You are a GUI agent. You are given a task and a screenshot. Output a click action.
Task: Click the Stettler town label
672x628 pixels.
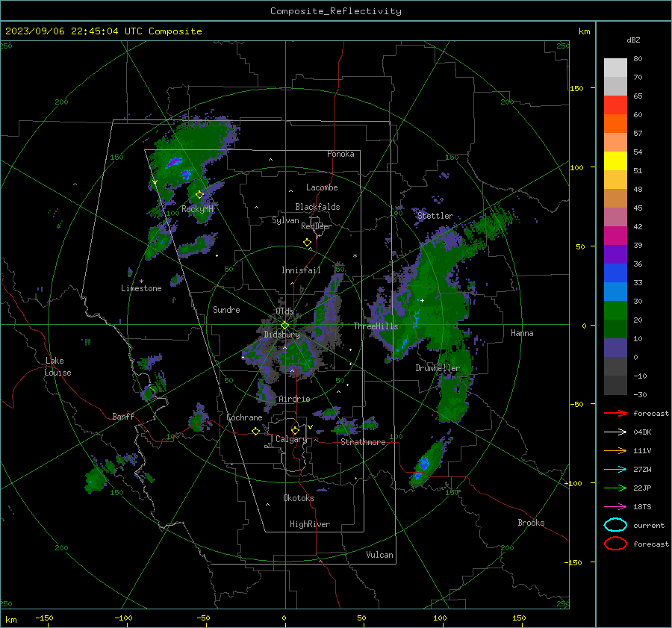[435, 216]
